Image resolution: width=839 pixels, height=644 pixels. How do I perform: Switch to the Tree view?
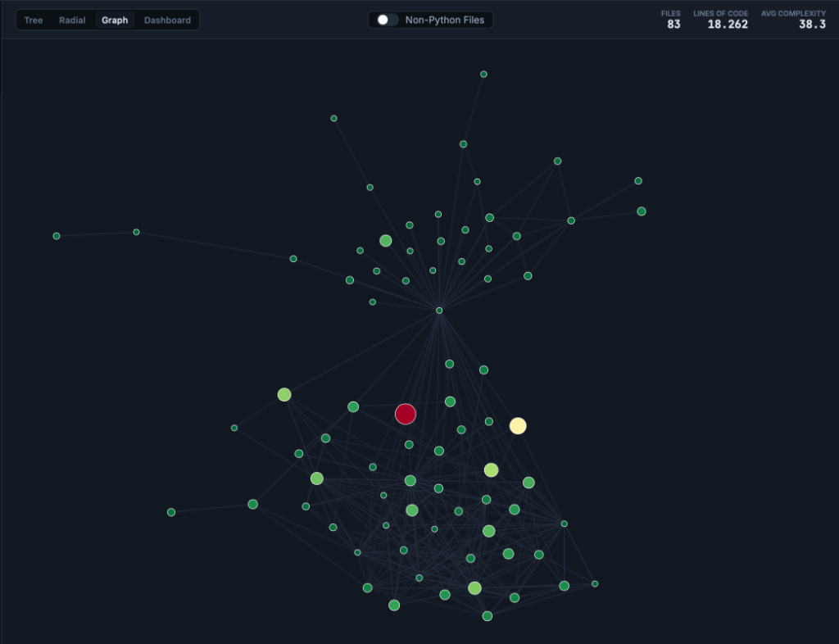tap(33, 20)
